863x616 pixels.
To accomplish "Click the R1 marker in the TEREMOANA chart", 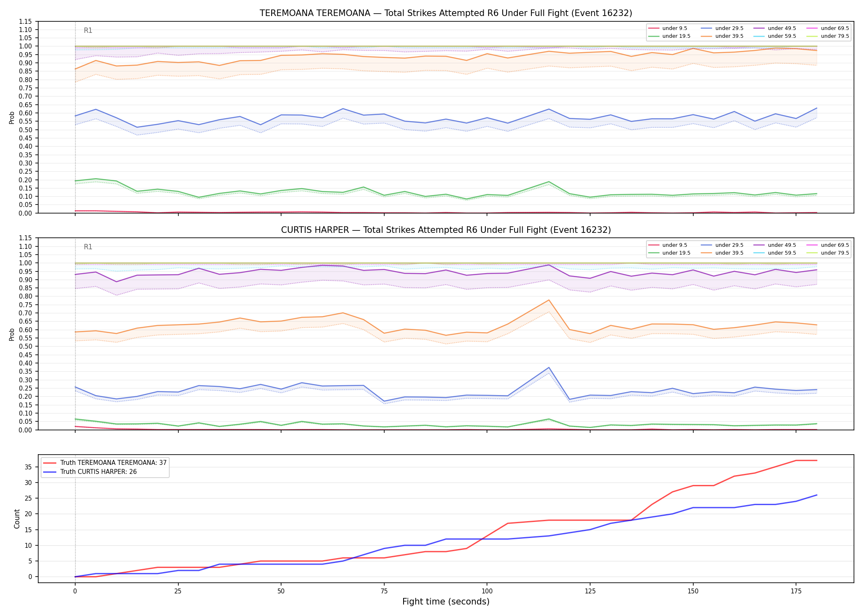I will (88, 30).
